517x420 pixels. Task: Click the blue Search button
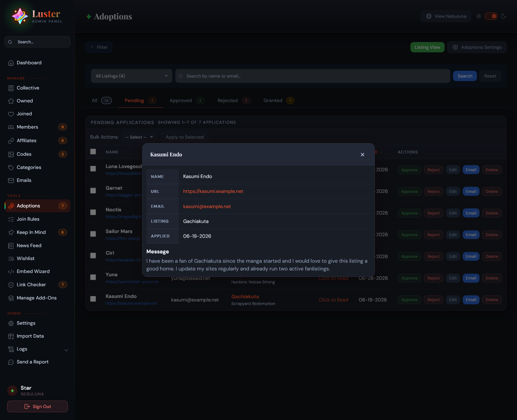465,76
